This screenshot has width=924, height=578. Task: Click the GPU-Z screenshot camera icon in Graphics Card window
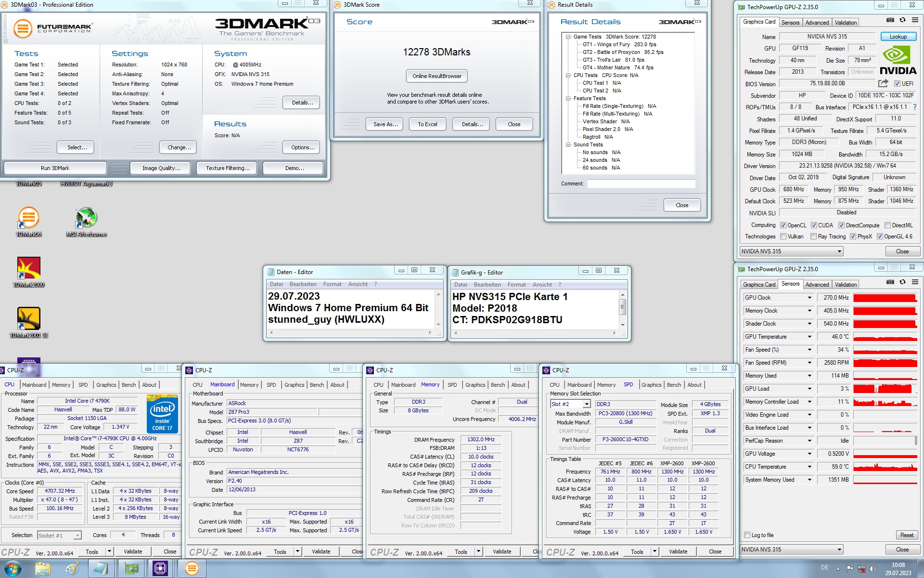pyautogui.click(x=890, y=20)
